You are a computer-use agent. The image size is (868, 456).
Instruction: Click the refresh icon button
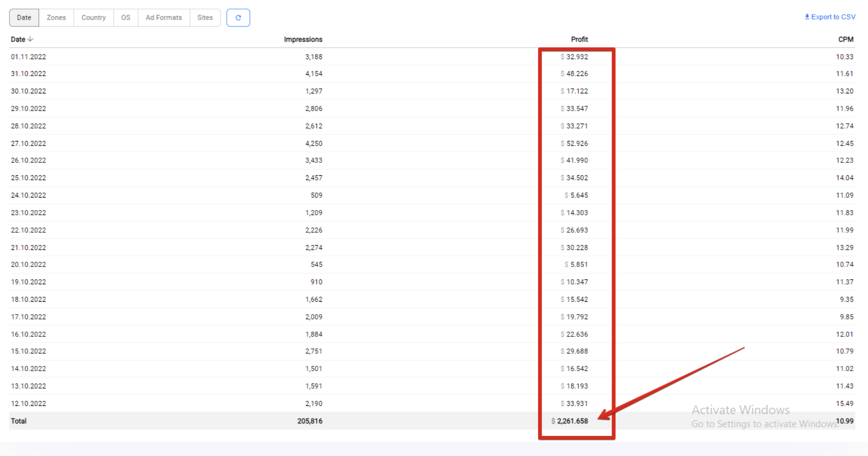[238, 18]
